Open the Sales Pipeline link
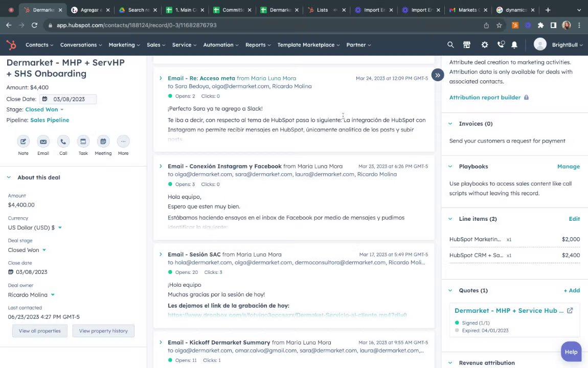This screenshot has width=588, height=368. (50, 120)
